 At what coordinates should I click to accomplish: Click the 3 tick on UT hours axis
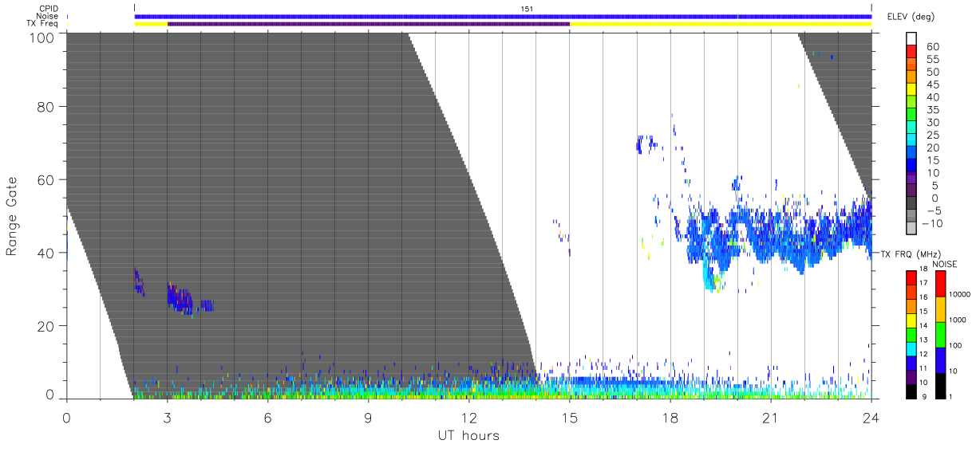tap(167, 418)
